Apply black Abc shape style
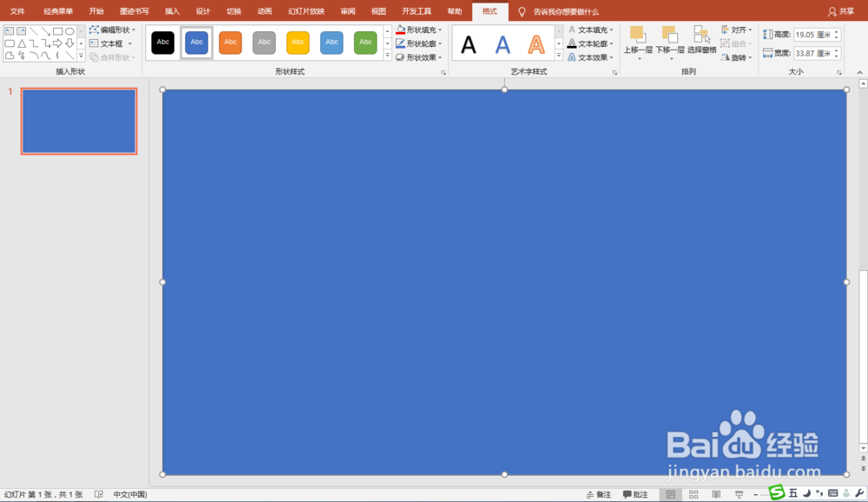The image size is (868, 502). [x=163, y=43]
